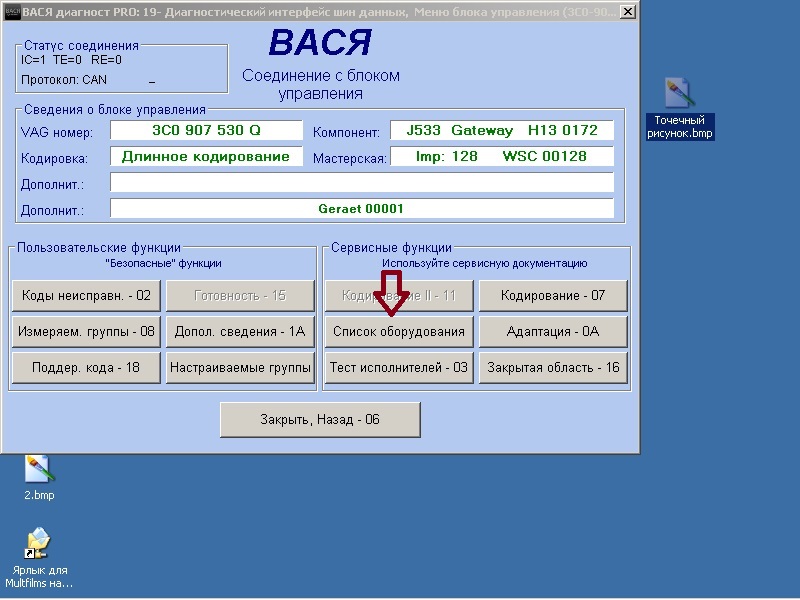Click the Дополнит. field showing Geraet 00001
This screenshot has width=800, height=600.
click(x=361, y=209)
